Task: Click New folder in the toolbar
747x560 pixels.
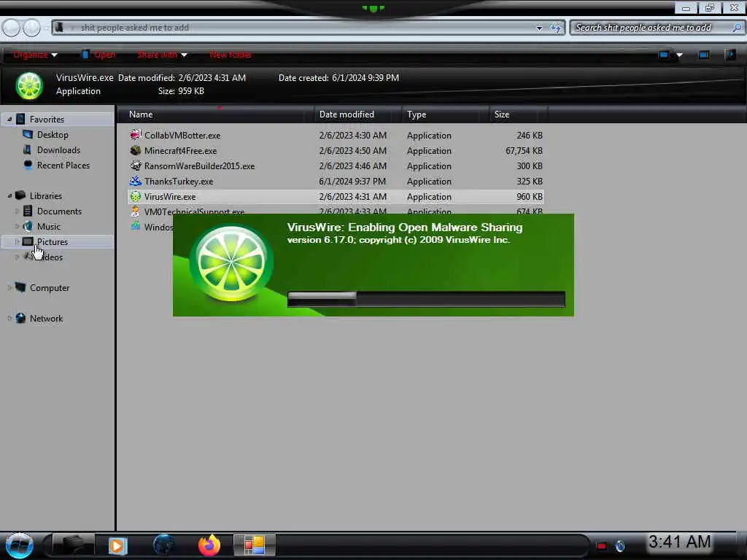Action: pyautogui.click(x=231, y=55)
